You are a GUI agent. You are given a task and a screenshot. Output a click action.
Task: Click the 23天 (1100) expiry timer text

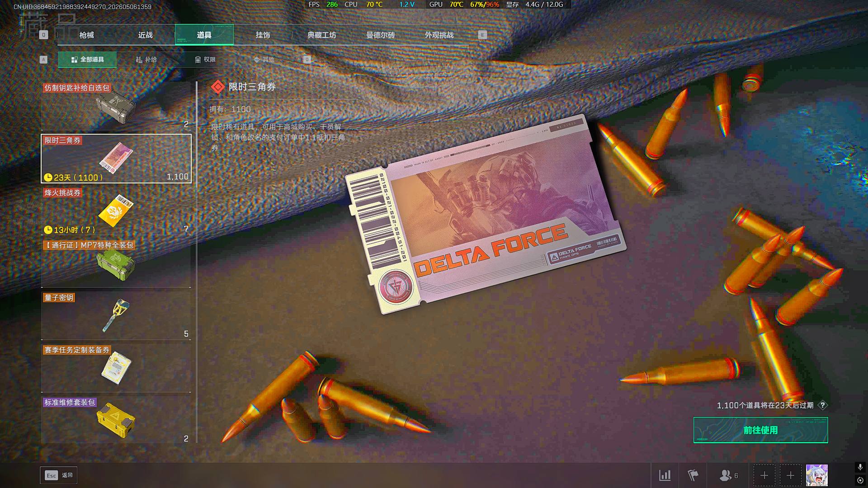coord(73,178)
